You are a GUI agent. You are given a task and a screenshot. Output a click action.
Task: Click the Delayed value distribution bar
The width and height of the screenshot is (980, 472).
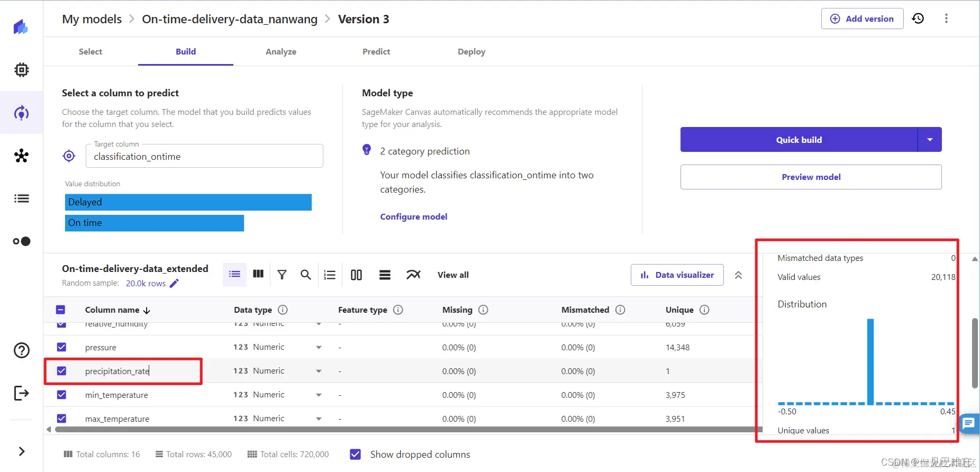click(x=188, y=202)
